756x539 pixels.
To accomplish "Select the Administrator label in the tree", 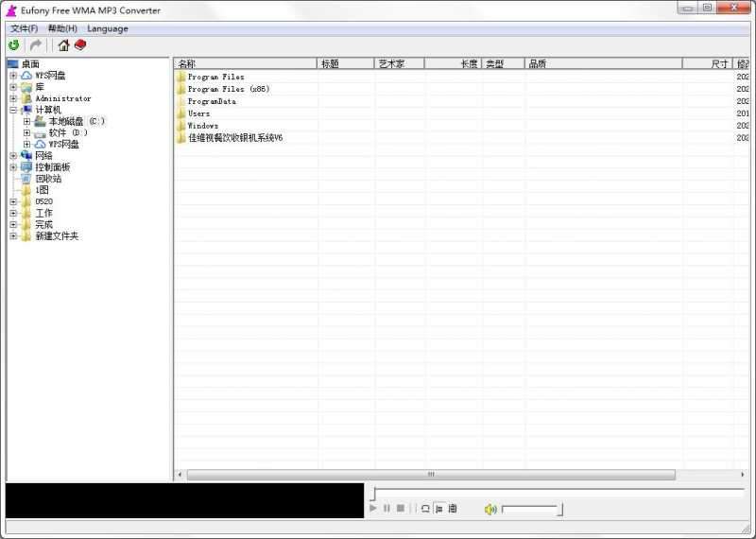I will [x=63, y=98].
